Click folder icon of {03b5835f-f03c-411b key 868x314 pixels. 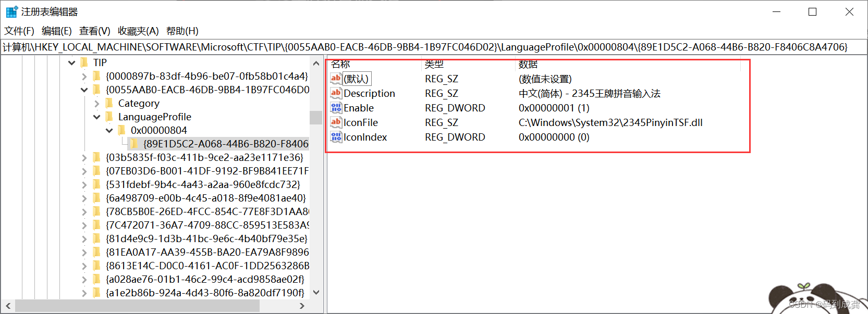[97, 157]
